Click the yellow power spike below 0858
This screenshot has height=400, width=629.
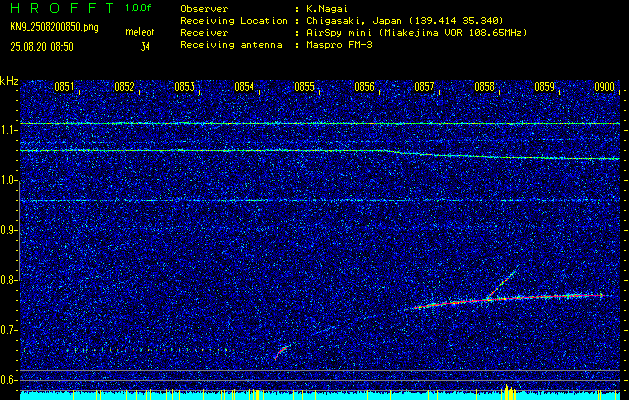(508, 392)
